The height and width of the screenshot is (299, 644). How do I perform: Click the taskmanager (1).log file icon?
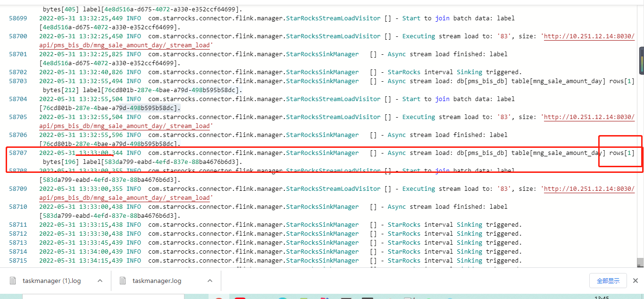tap(13, 281)
